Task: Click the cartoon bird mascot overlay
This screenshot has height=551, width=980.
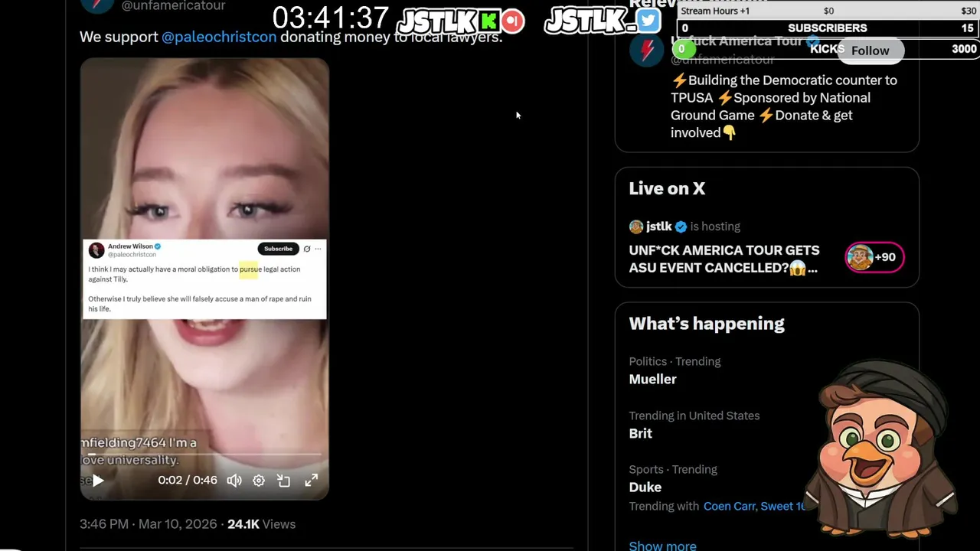Action: [882, 448]
